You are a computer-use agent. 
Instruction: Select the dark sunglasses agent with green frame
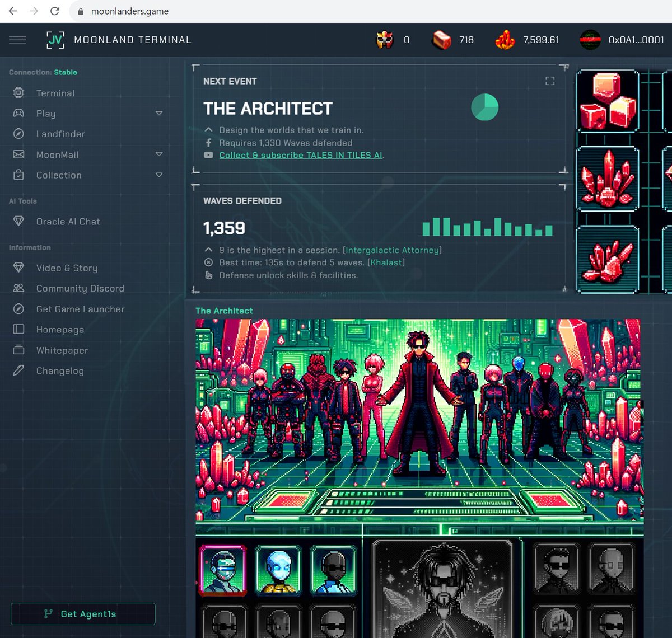coord(334,569)
